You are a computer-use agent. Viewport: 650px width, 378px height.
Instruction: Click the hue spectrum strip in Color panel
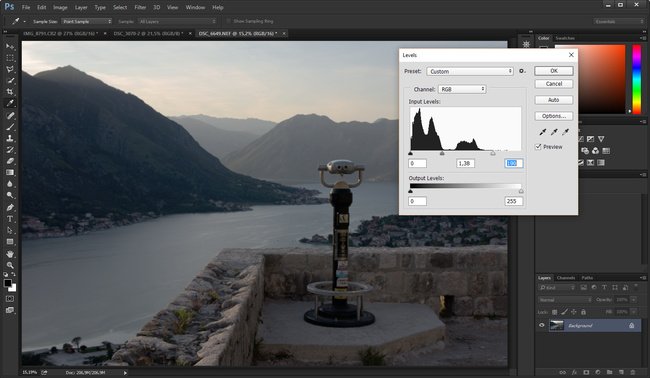coord(636,79)
